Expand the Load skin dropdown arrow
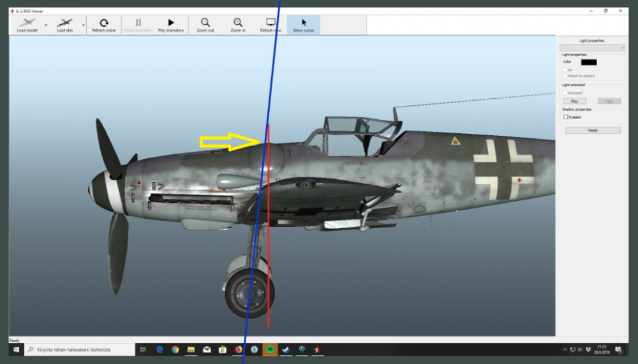638x364 pixels. (x=84, y=25)
